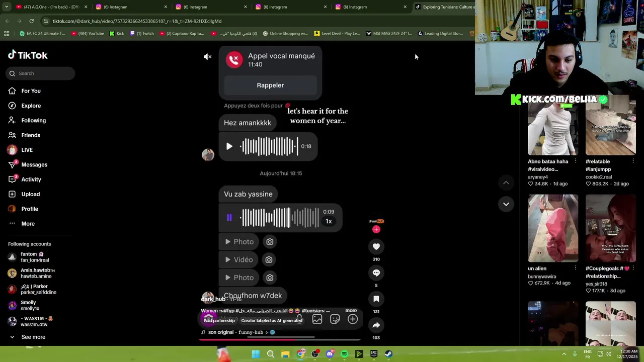Unmute the video with the speaker icon
This screenshot has width=644, height=362.
tap(208, 57)
